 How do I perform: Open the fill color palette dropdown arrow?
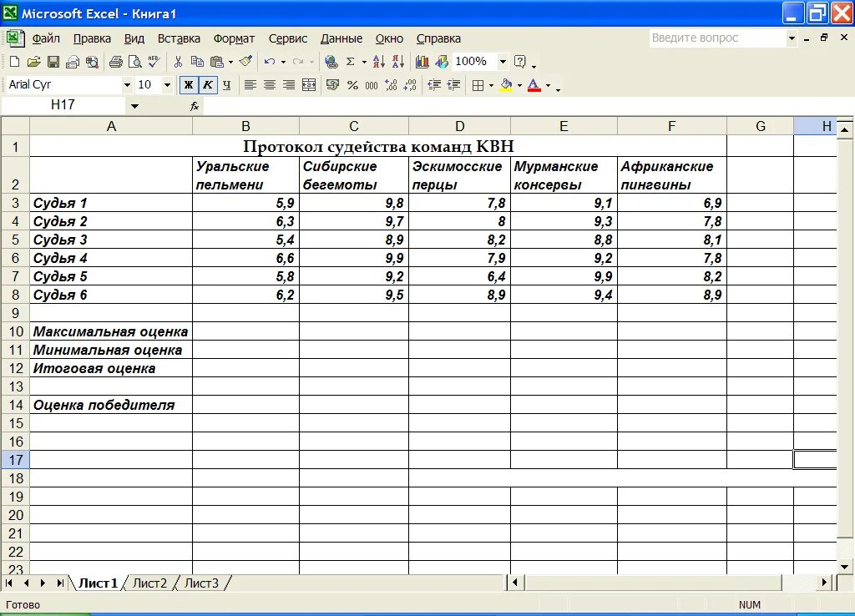click(519, 86)
